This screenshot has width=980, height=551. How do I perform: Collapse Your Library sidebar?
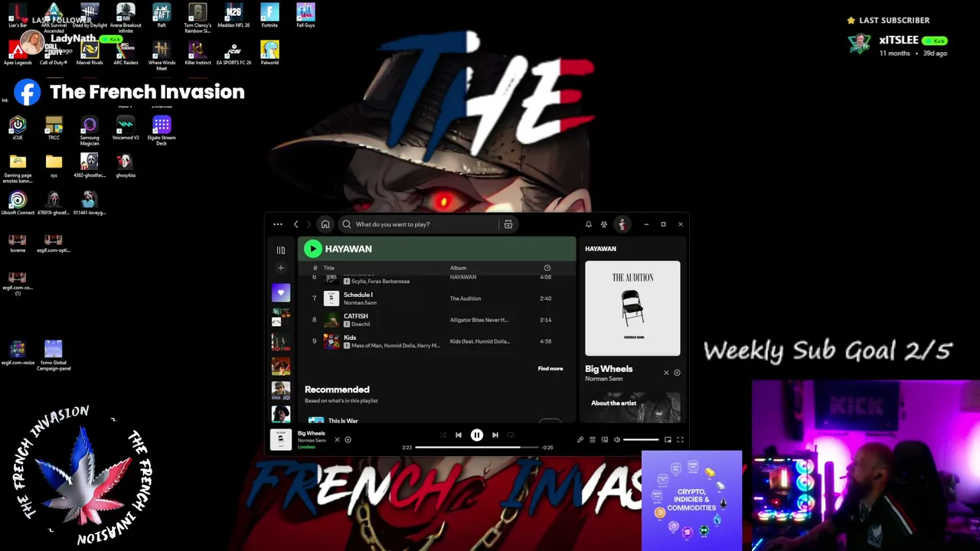pyautogui.click(x=281, y=250)
